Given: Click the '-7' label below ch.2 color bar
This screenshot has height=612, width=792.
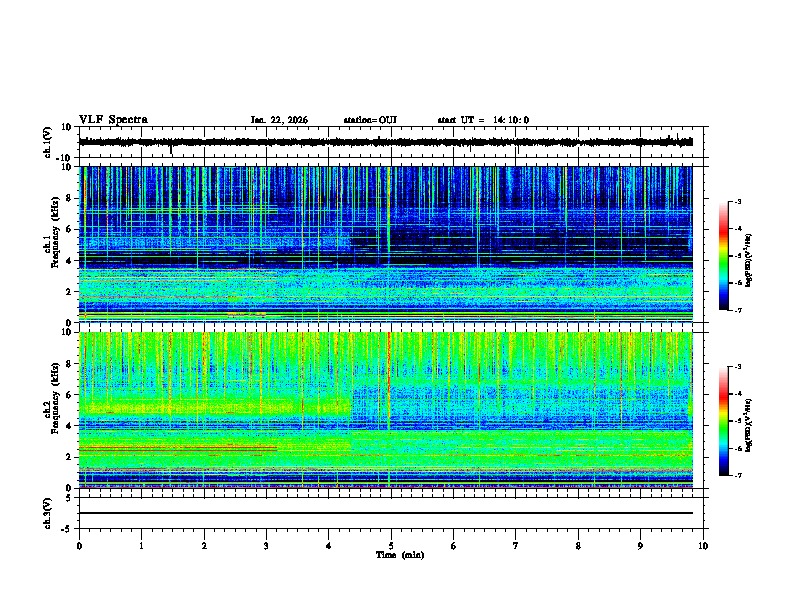Looking at the screenshot, I should [x=738, y=475].
